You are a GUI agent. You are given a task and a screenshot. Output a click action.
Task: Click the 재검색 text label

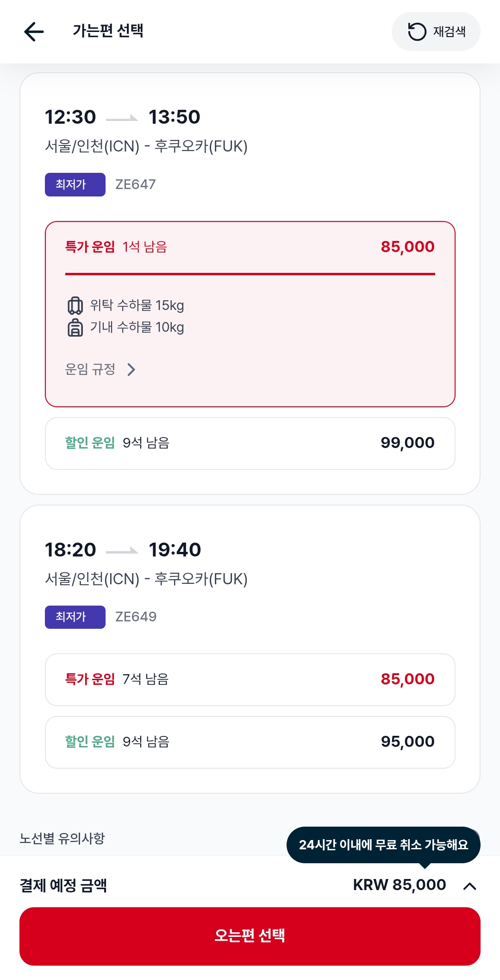click(449, 32)
